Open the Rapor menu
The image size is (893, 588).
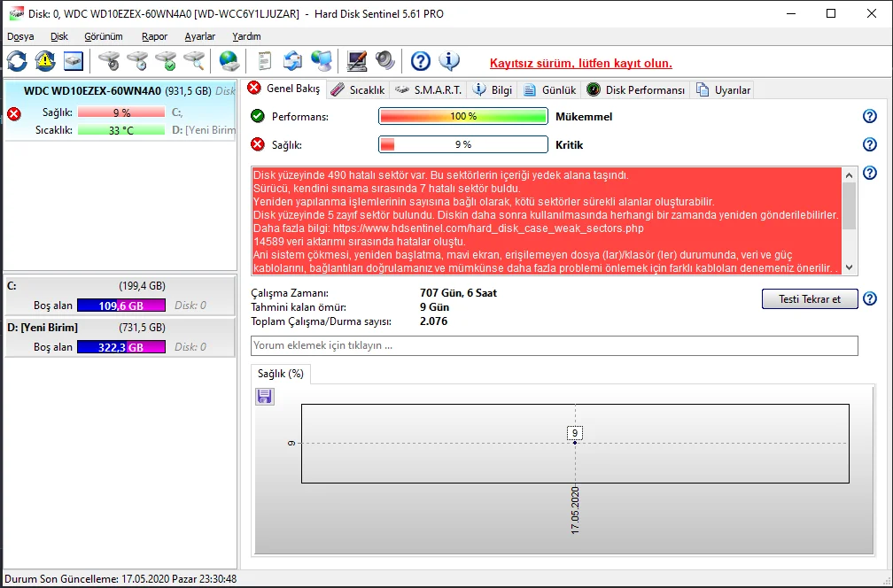[x=155, y=36]
